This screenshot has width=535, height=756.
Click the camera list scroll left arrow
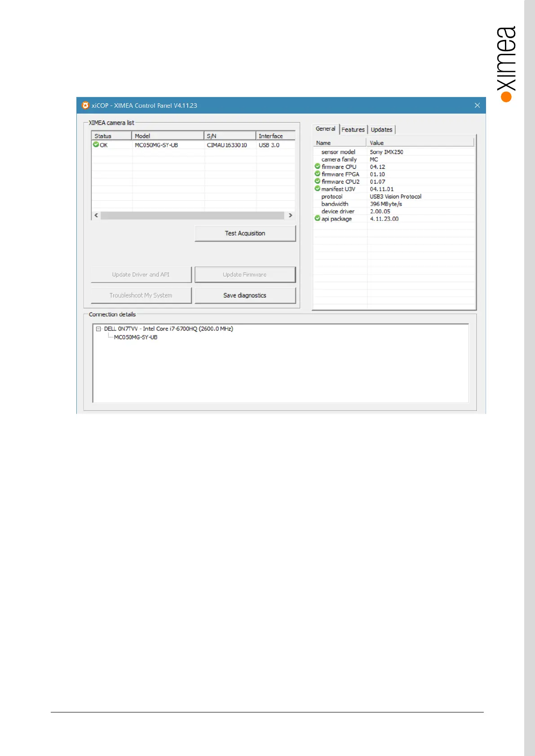(96, 215)
